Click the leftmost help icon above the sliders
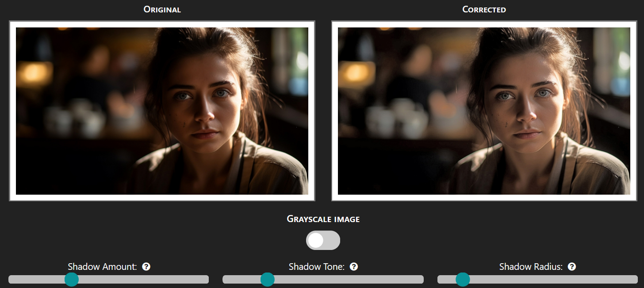Image resolution: width=644 pixels, height=288 pixels. 146,266
